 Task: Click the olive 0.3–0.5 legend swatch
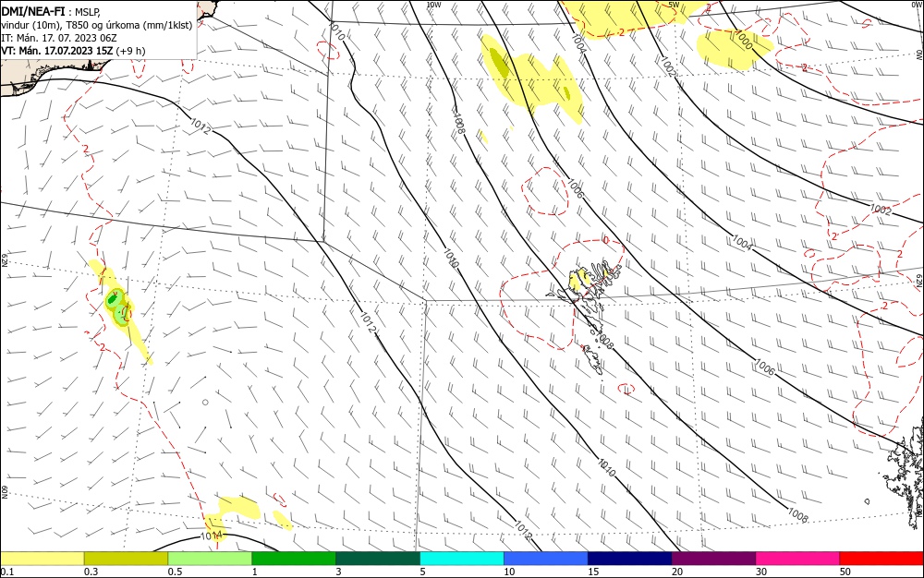pyautogui.click(x=126, y=559)
